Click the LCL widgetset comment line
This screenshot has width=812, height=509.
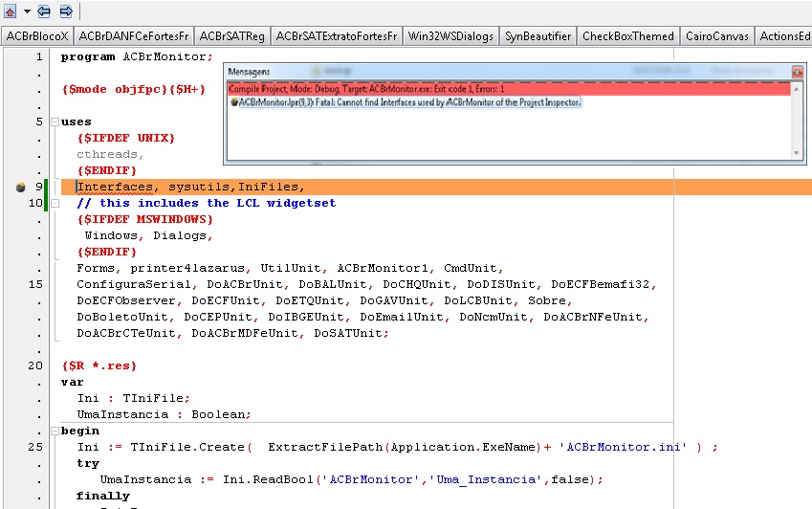click(206, 203)
